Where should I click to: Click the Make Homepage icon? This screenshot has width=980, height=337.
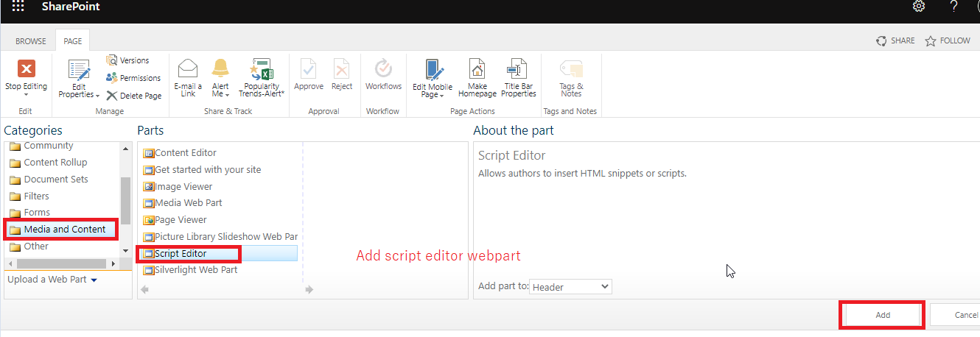click(x=477, y=69)
